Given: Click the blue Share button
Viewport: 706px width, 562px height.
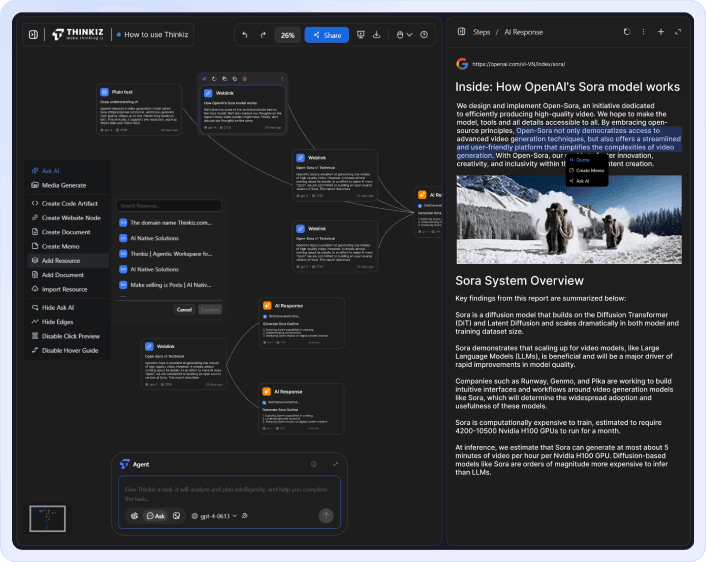Looking at the screenshot, I should [327, 35].
